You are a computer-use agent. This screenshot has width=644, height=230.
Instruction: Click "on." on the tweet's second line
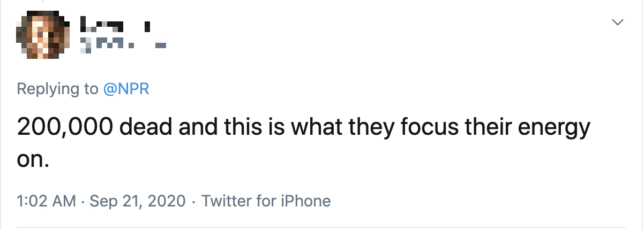pyautogui.click(x=33, y=159)
